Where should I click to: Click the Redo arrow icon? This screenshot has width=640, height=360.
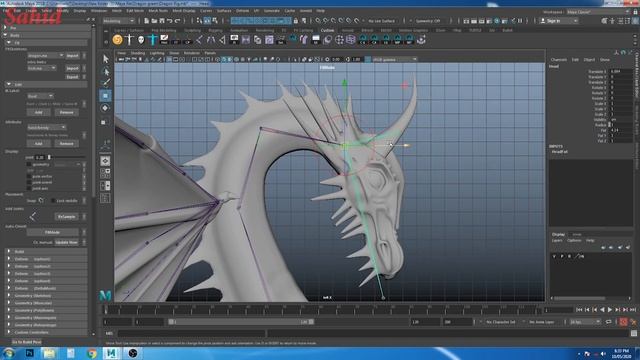coord(177,20)
